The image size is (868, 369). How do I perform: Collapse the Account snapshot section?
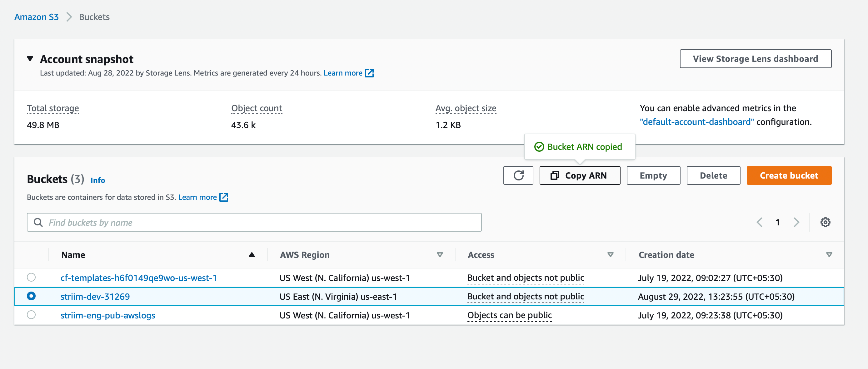[30, 59]
